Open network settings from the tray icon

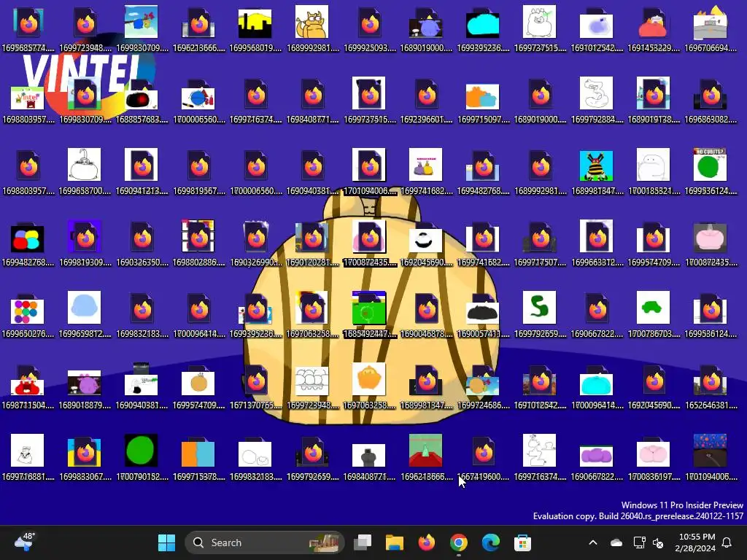point(639,542)
